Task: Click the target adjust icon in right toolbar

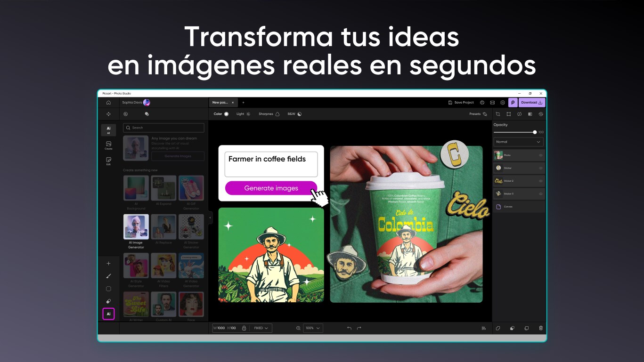Action: point(541,114)
